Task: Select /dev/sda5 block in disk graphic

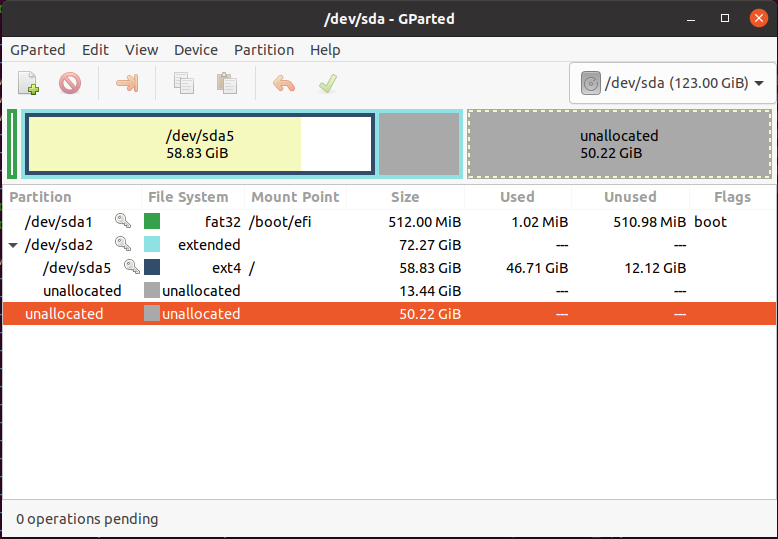Action: (200, 144)
